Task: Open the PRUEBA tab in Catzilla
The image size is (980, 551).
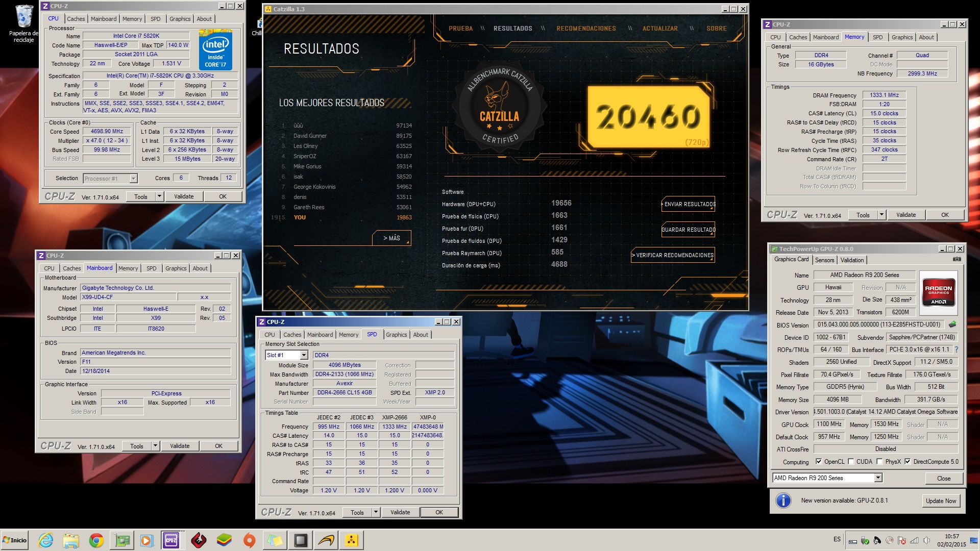Action: tap(460, 29)
